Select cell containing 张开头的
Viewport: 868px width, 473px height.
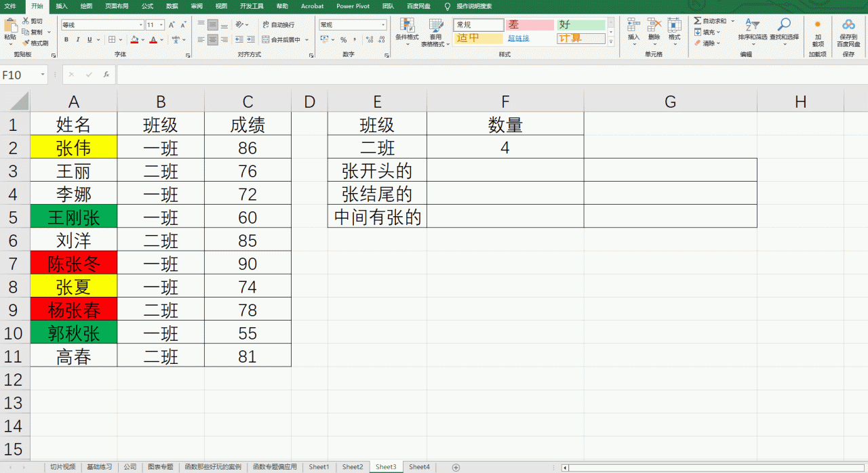tap(377, 170)
